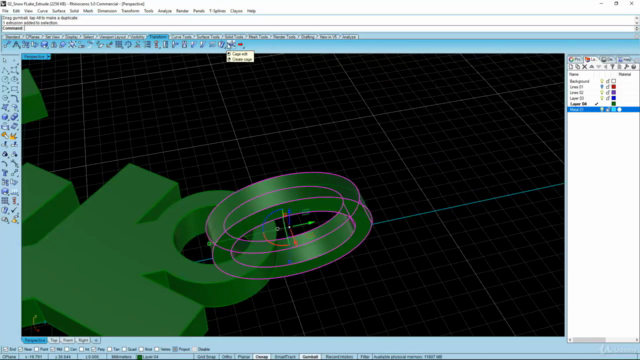
Task: Open the Transform menu
Action: coord(130,11)
